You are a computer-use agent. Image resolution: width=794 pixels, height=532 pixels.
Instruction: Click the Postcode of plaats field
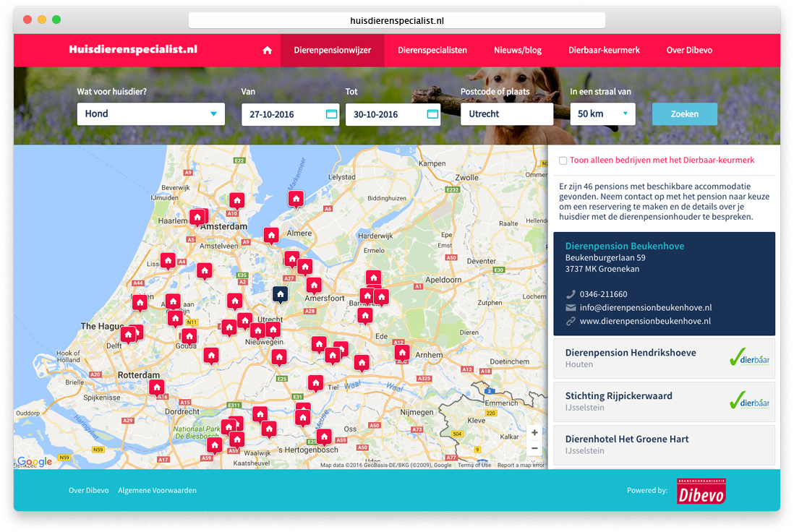pos(507,114)
